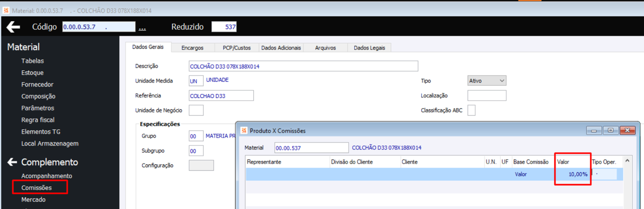The height and width of the screenshot is (209, 644).
Task: Switch to the Arquivos tab
Action: (x=325, y=47)
